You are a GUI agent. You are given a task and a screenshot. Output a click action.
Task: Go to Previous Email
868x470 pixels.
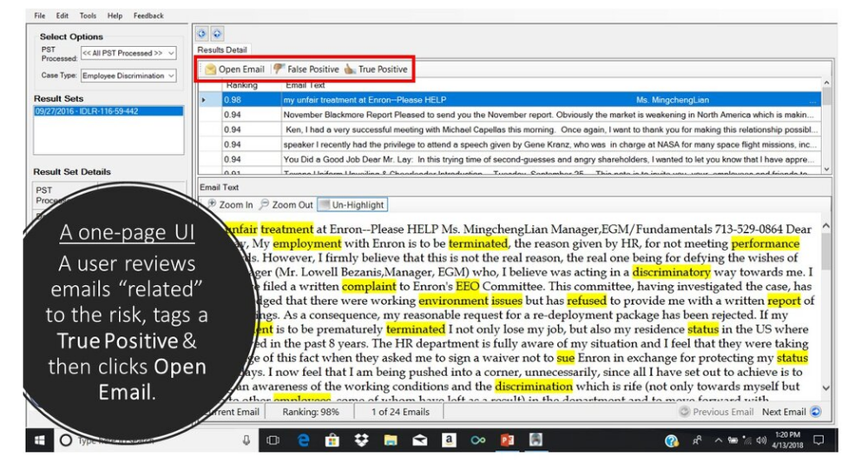tap(717, 412)
